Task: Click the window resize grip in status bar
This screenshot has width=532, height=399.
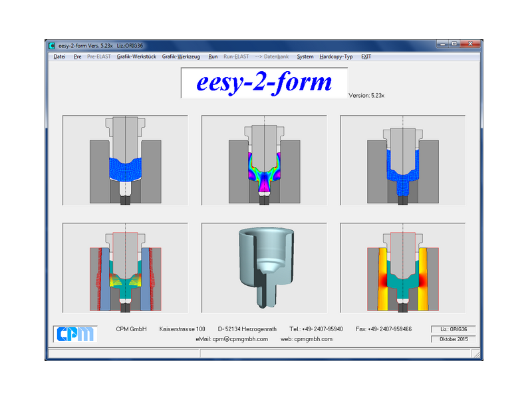Action: (x=477, y=354)
